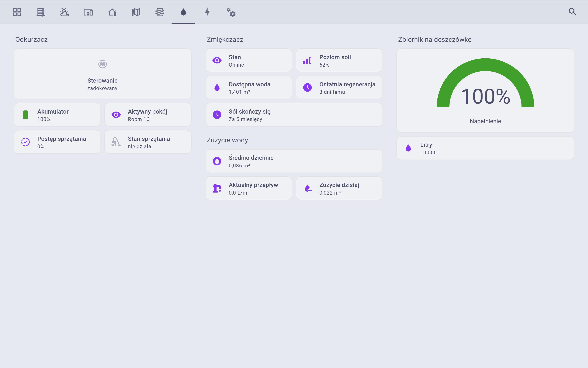Click the vacuum cleaner icon for Stan sprzątania

click(116, 142)
